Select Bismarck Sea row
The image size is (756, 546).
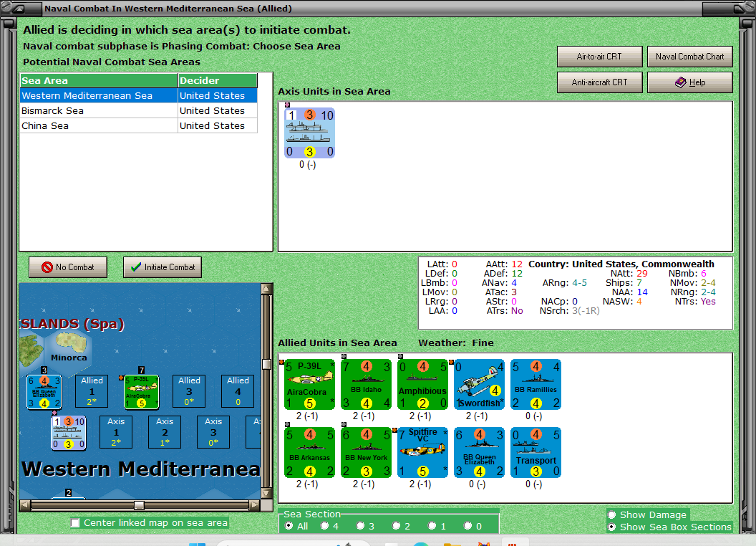click(139, 110)
